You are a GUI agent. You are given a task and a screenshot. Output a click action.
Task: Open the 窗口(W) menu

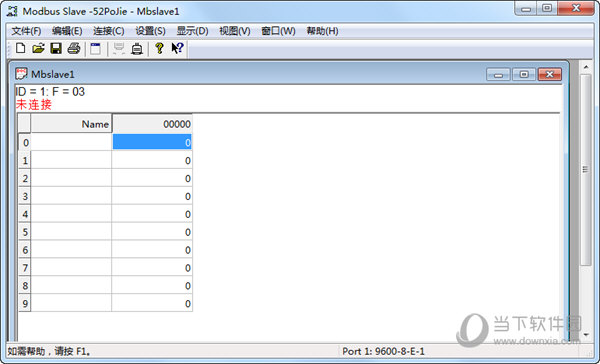278,31
